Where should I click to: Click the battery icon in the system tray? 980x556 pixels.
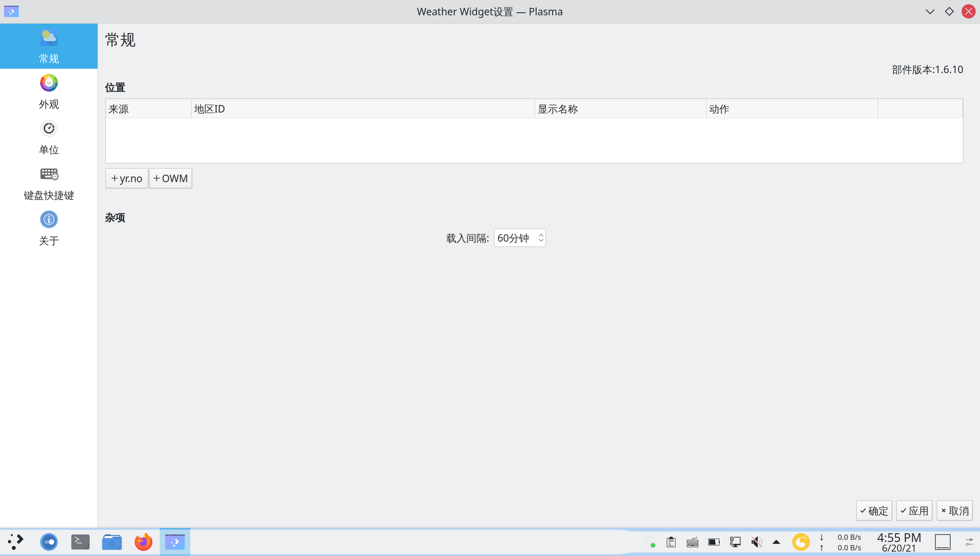[x=714, y=542]
